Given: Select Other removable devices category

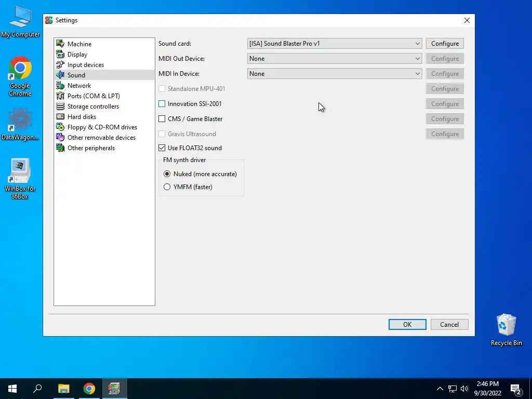Looking at the screenshot, I should [104, 137].
